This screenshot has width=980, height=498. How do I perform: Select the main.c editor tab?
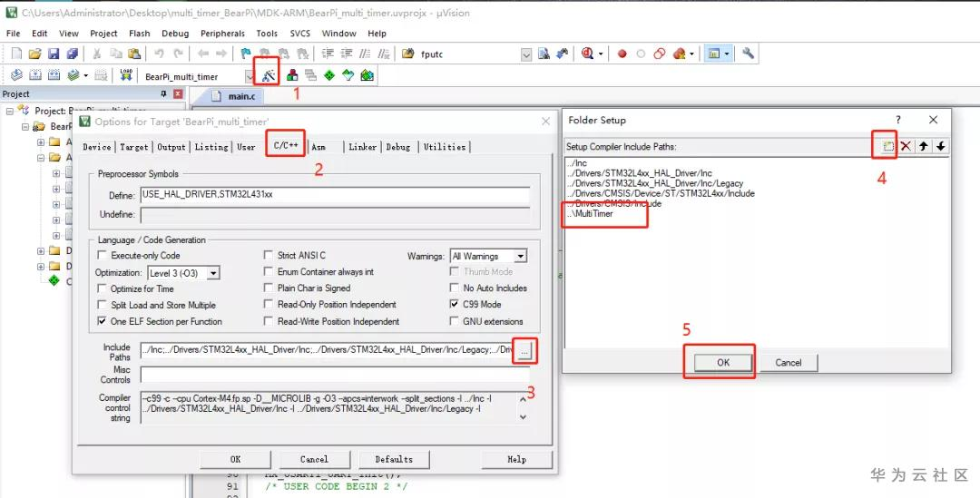coord(234,96)
